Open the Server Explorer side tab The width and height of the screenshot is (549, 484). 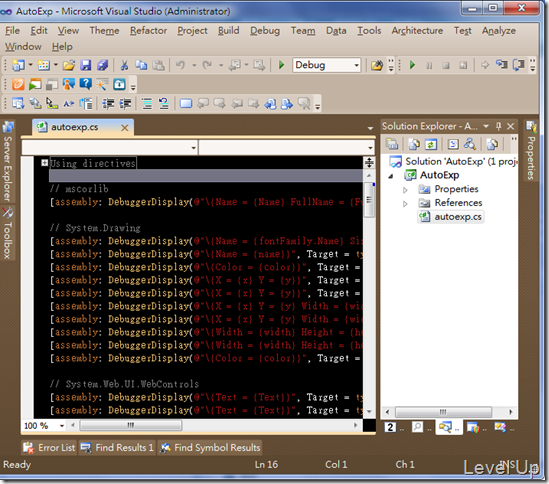pyautogui.click(x=8, y=161)
